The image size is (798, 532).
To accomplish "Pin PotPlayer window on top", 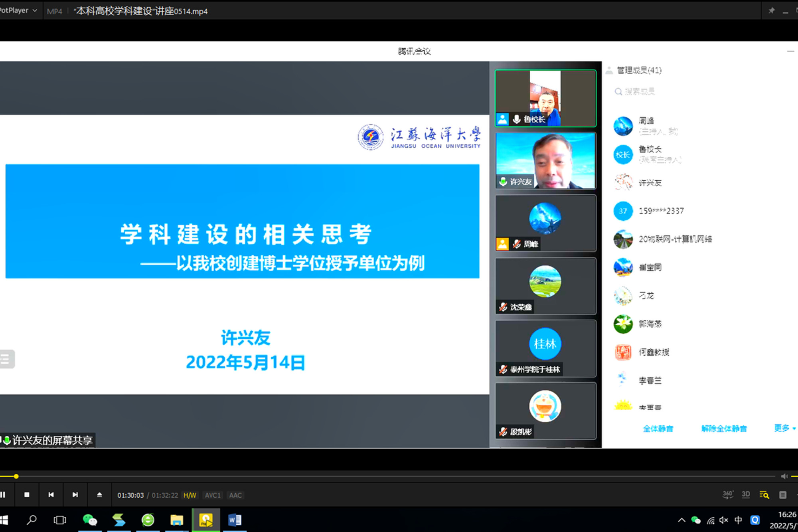I will [x=772, y=11].
